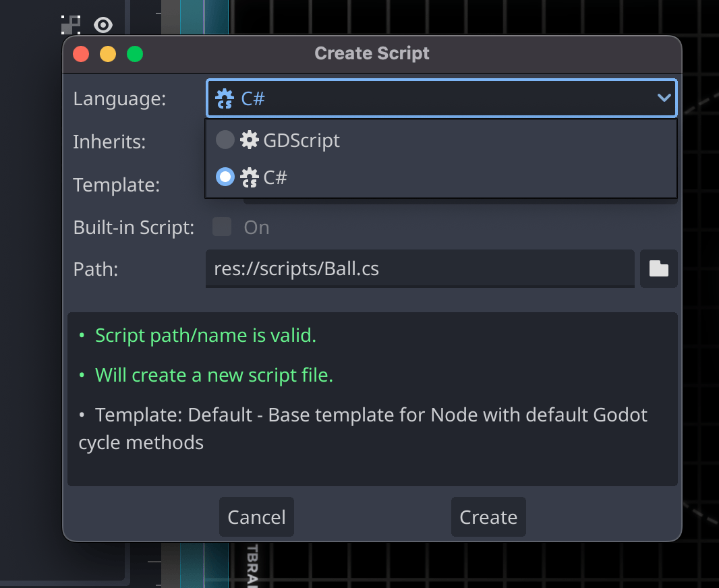Click the gear icon beside GDScript
Screen dimensions: 719x588
[x=250, y=140]
